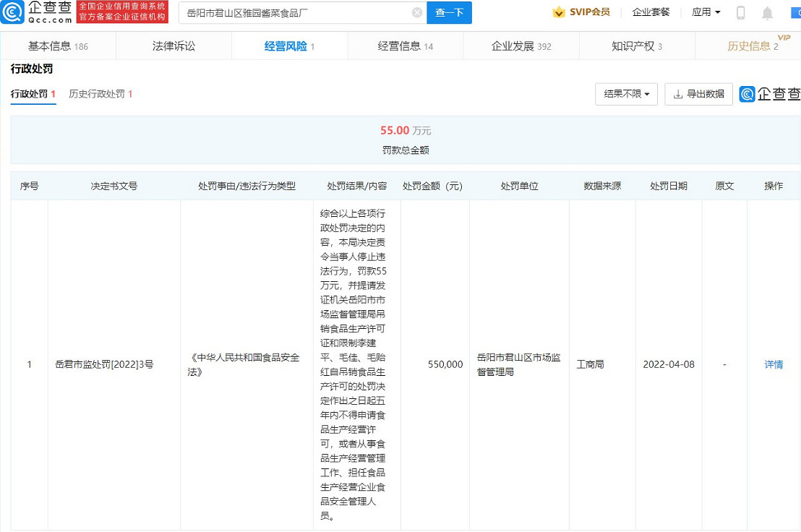Click the 查一下 search button
Screen dimensions: 801x532
pyautogui.click(x=449, y=12)
